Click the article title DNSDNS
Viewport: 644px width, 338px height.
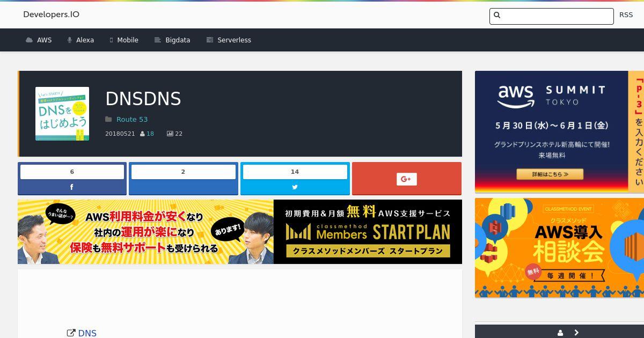point(143,99)
